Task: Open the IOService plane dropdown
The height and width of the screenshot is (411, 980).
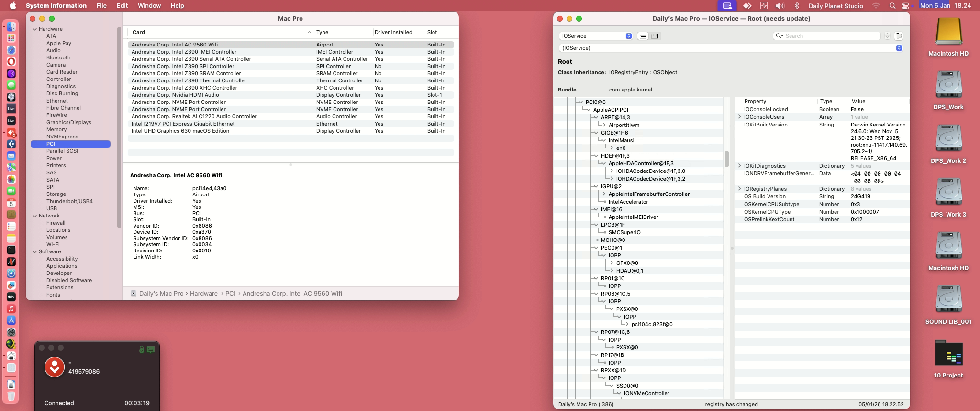Action: (596, 36)
